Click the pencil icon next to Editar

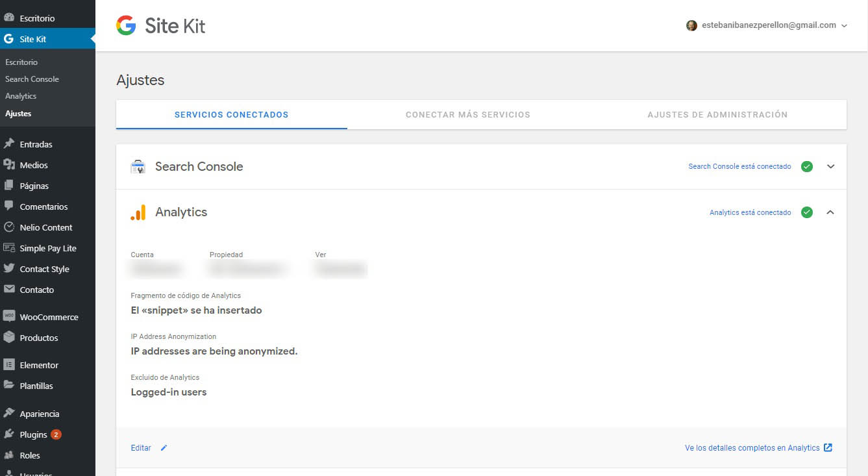tap(164, 448)
